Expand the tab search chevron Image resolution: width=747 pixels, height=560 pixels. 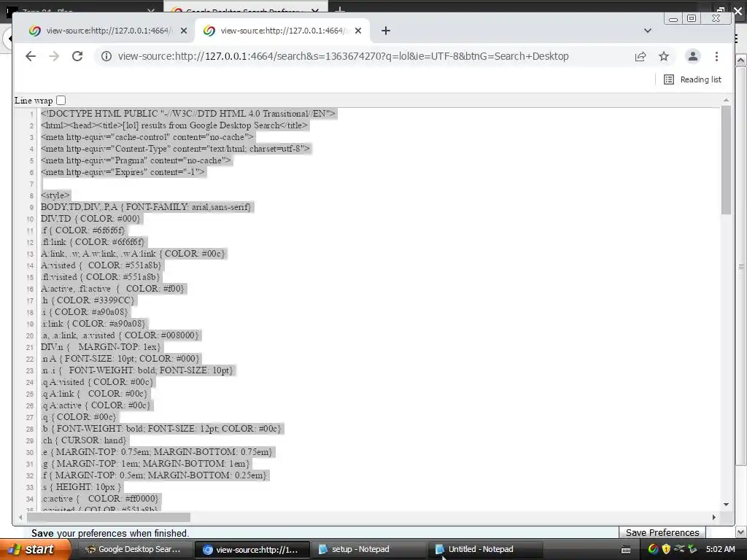tap(648, 31)
